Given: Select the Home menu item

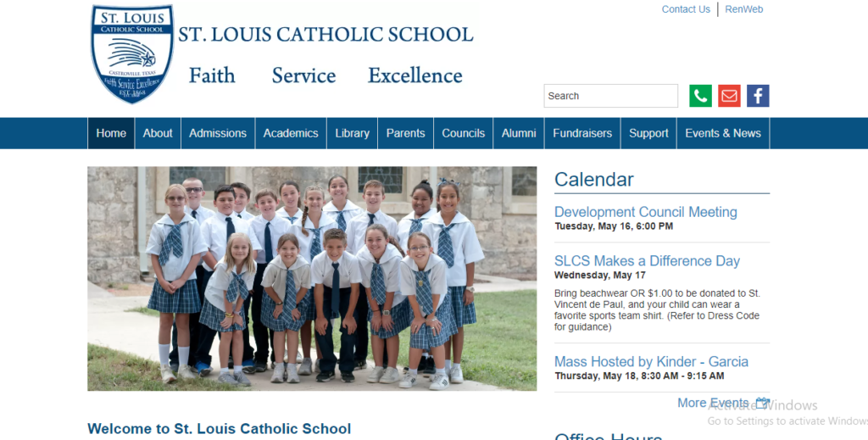Looking at the screenshot, I should pos(111,133).
